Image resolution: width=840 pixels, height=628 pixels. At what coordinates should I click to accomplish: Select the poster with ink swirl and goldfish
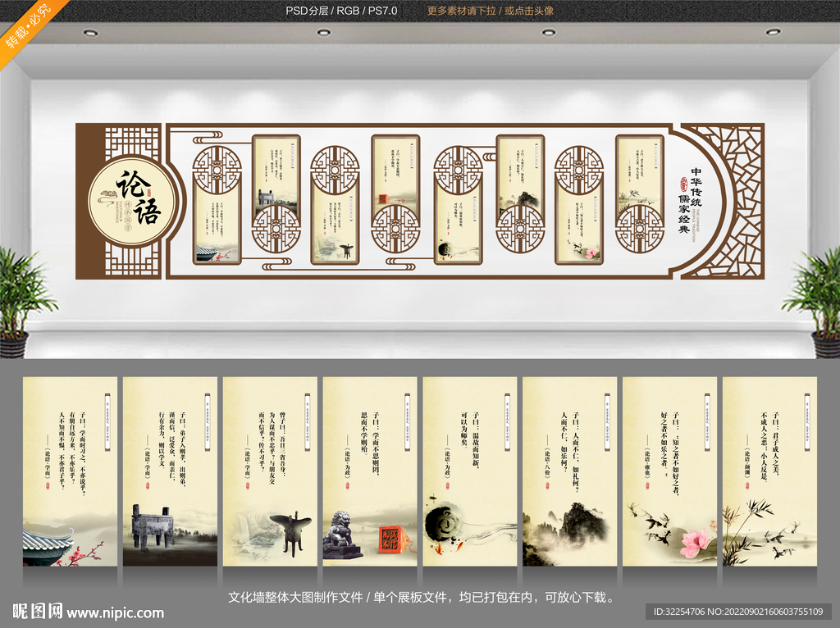point(470,471)
